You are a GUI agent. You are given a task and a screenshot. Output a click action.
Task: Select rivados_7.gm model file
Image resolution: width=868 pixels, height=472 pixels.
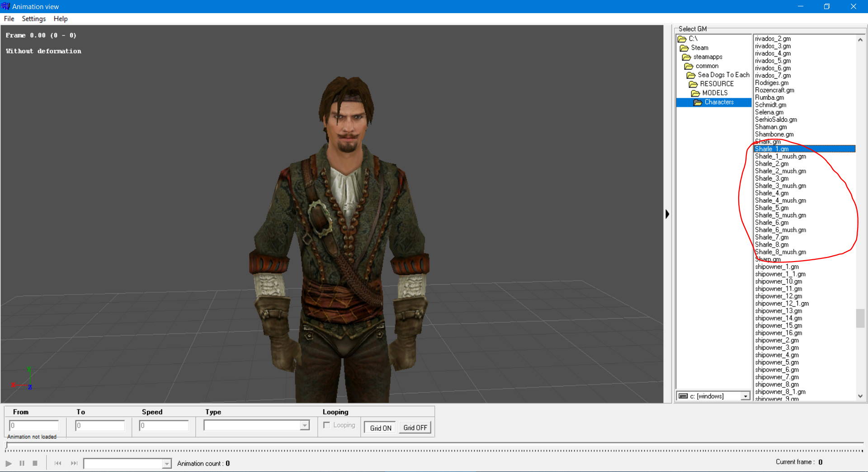tap(773, 76)
